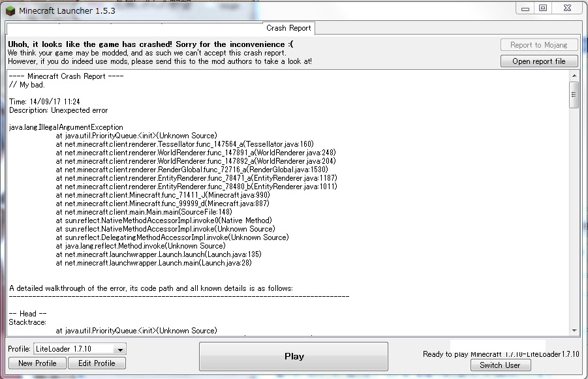Click the WorldRenderer.java:248 stack line
The height and width of the screenshot is (379, 588).
pyautogui.click(x=196, y=153)
